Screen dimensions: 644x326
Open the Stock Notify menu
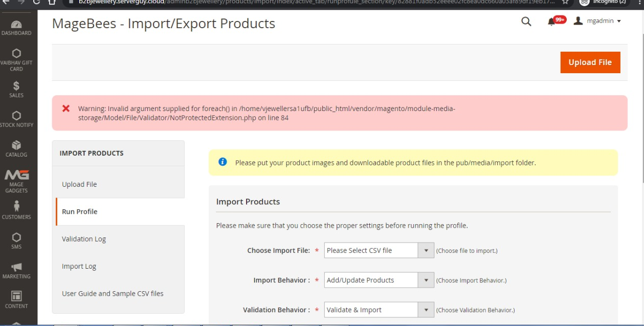[16, 119]
